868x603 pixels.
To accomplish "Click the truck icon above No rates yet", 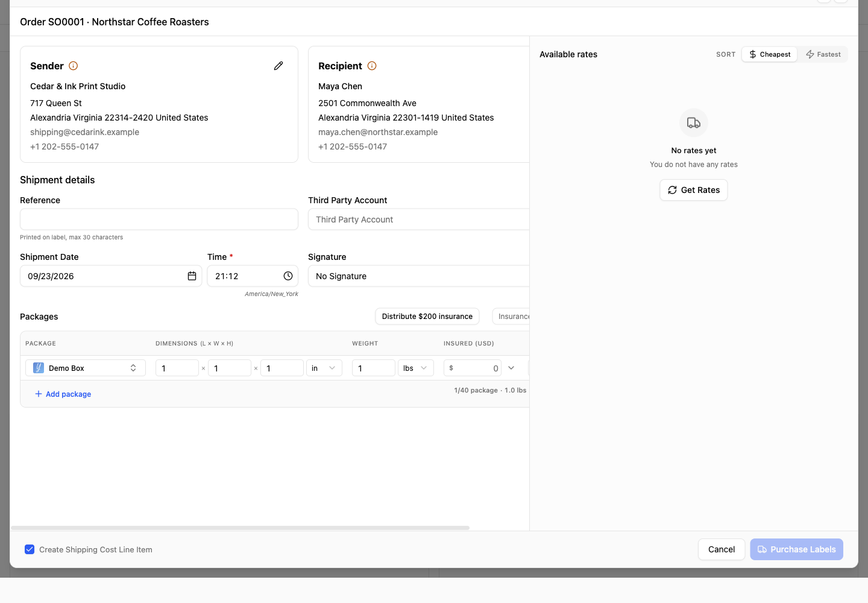I will (x=694, y=123).
